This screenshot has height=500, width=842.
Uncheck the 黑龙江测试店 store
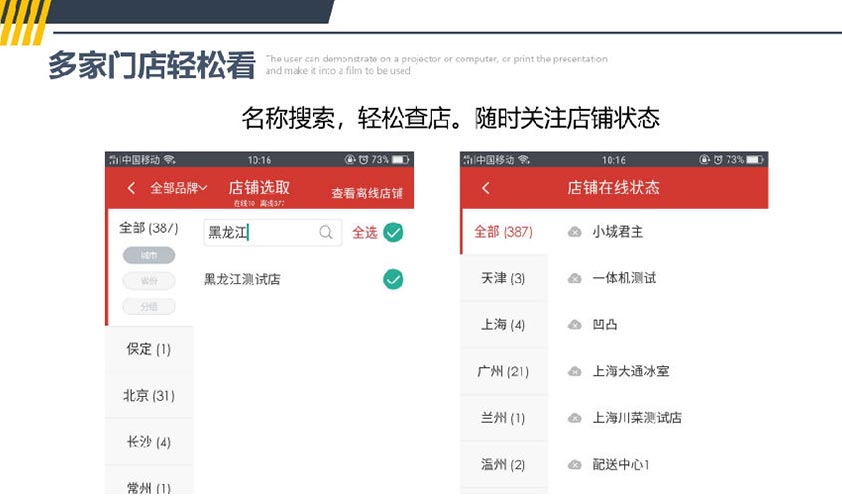click(393, 279)
